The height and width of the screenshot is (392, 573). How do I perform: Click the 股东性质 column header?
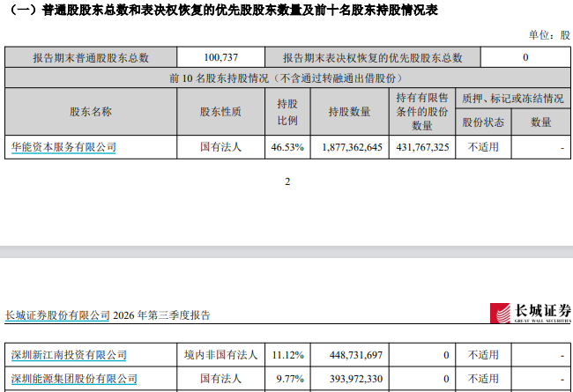click(x=220, y=111)
